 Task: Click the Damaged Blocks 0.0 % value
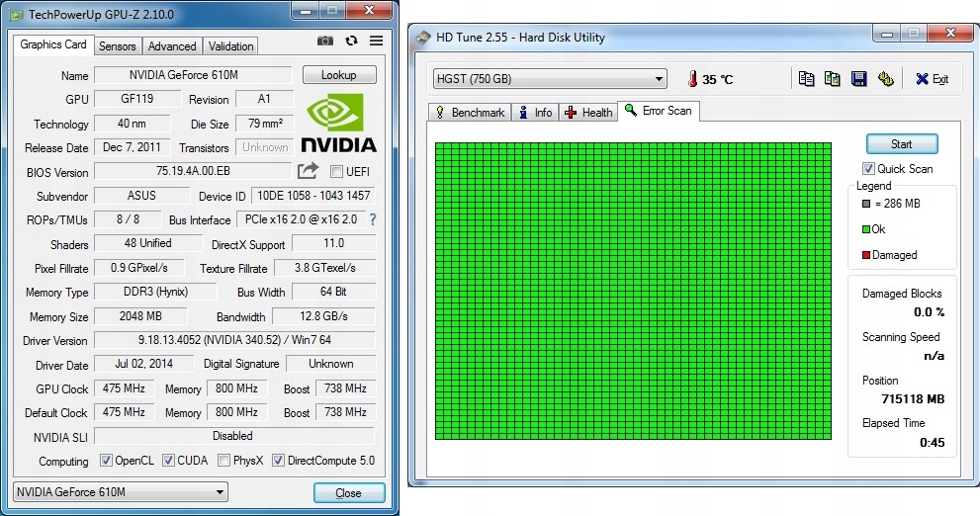click(929, 311)
